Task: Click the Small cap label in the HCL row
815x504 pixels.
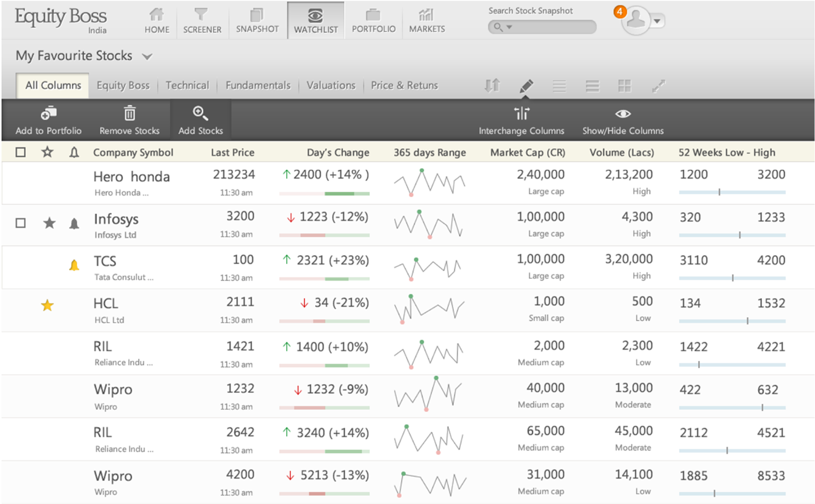Action: [x=546, y=318]
